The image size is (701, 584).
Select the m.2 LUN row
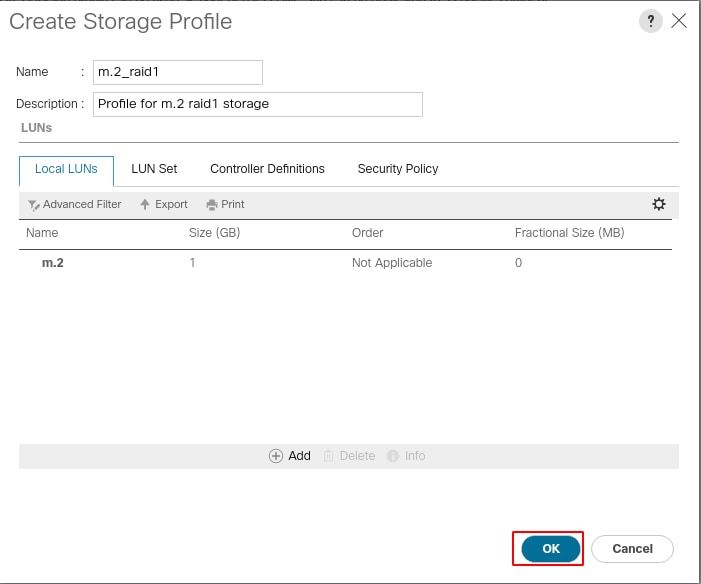tap(345, 263)
